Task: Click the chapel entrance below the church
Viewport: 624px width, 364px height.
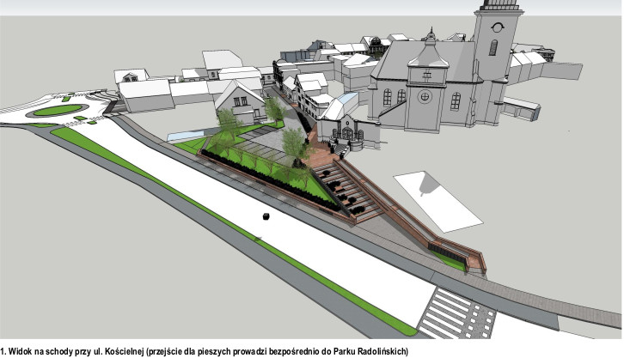Action: coord(348,132)
